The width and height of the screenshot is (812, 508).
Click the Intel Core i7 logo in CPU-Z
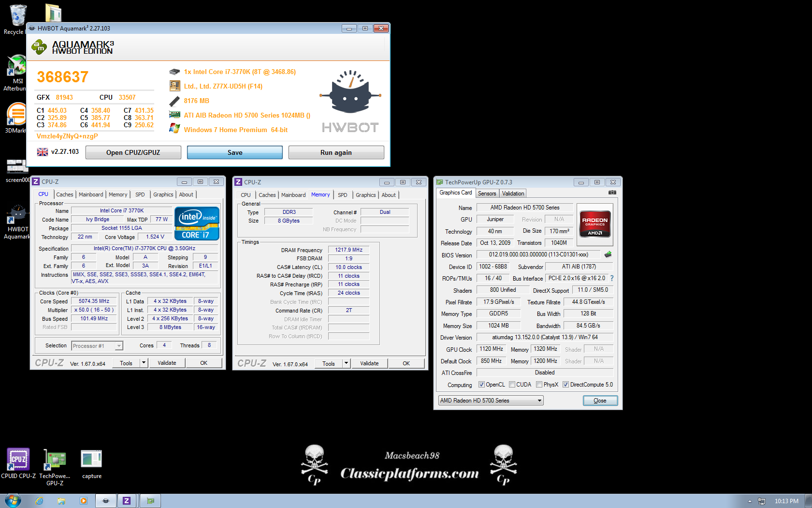(197, 224)
